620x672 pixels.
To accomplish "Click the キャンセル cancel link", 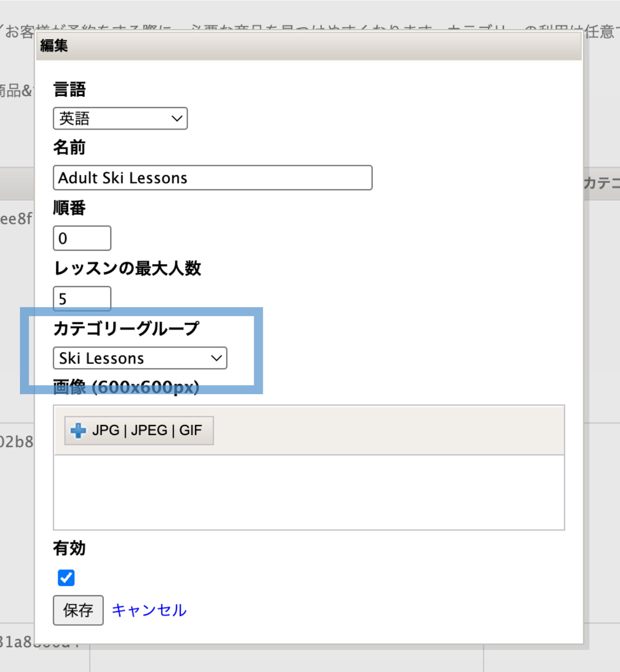I will coord(149,610).
